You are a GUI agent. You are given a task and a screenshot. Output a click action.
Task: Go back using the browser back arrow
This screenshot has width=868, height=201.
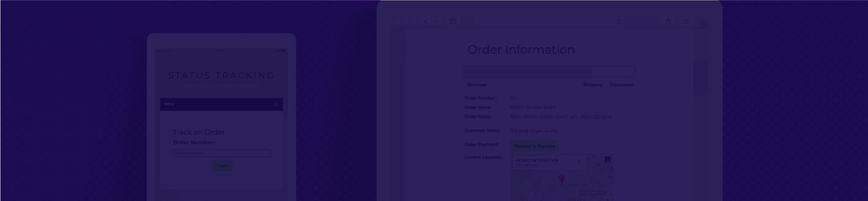pyautogui.click(x=426, y=22)
